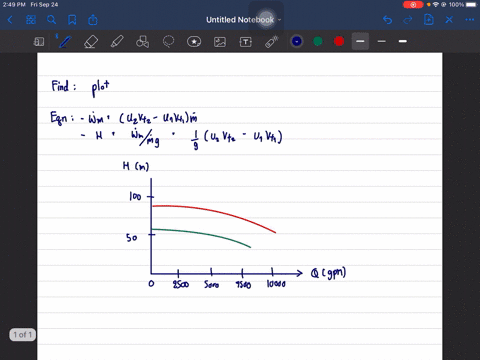Open the more options ellipsis menu
The height and width of the screenshot is (360, 480).
470,20
